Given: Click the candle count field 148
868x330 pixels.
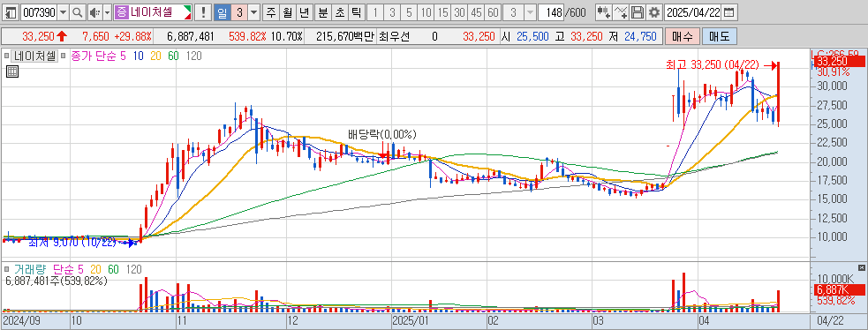Looking at the screenshot, I should point(551,12).
